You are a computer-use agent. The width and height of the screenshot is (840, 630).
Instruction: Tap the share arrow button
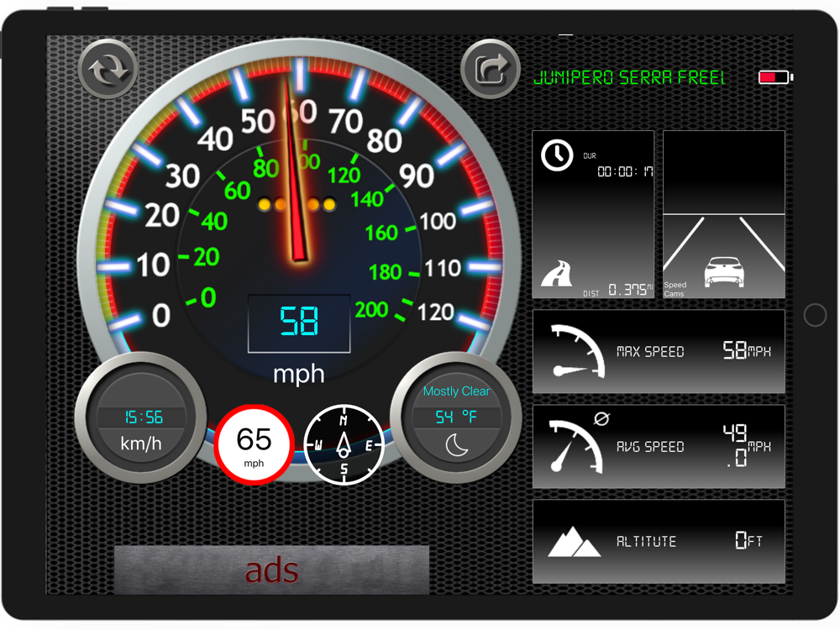[491, 69]
